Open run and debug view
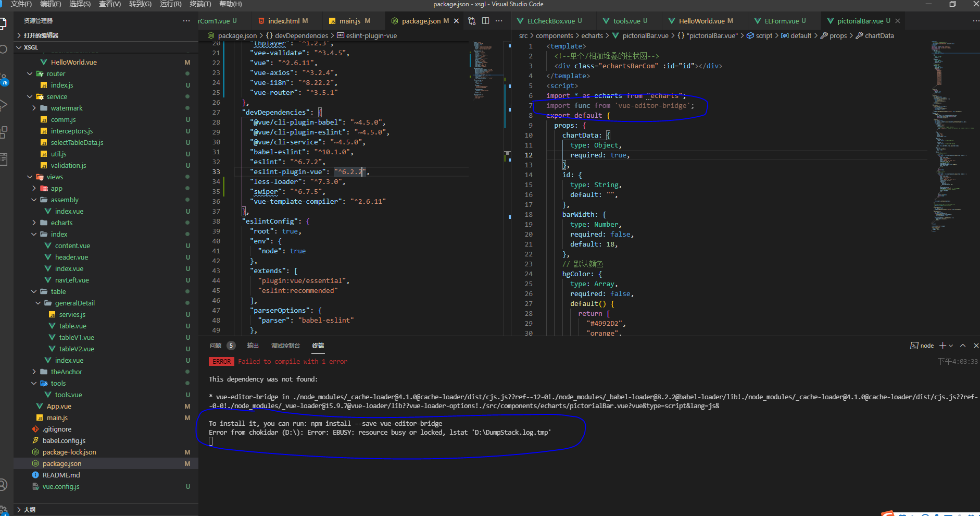Screen dimensions: 980x516 click(3, 104)
